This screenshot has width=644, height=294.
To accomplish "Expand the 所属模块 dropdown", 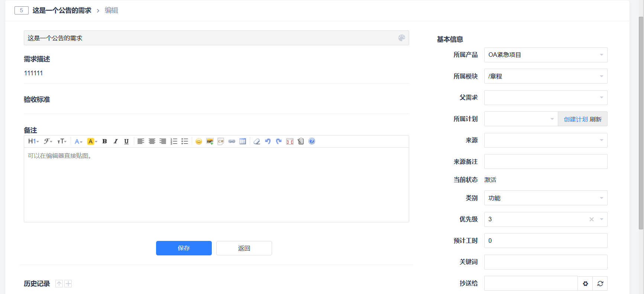I will 546,76.
